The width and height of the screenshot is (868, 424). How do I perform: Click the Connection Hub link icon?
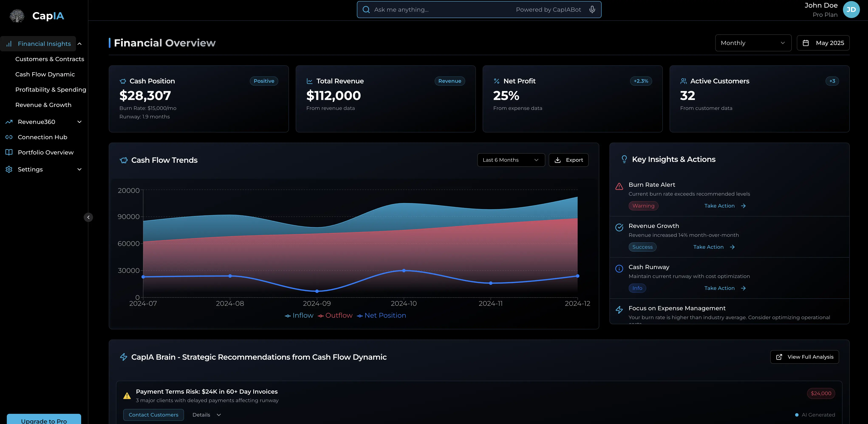pyautogui.click(x=9, y=137)
